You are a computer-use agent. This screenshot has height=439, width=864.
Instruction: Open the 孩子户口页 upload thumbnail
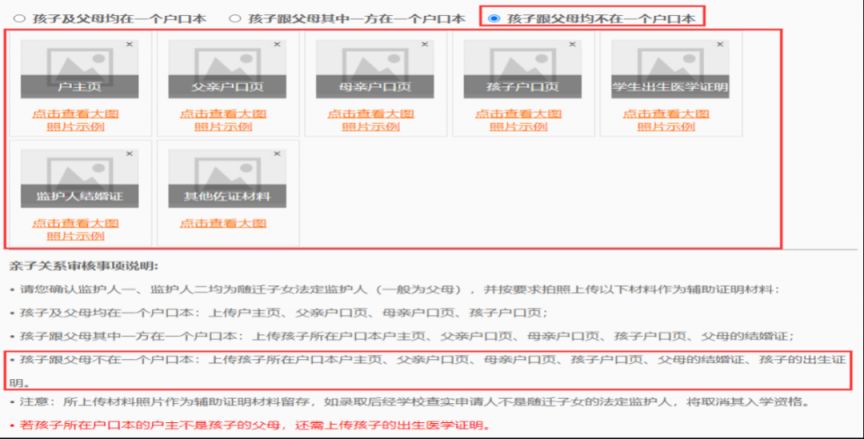[x=522, y=69]
